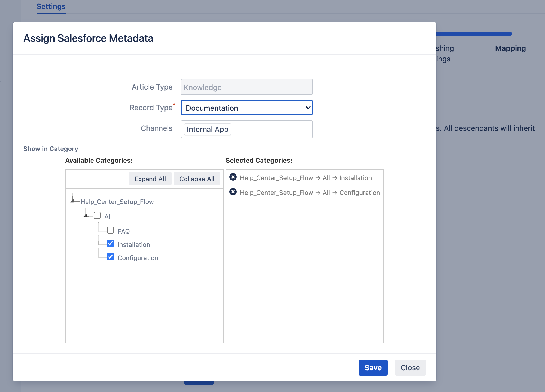Viewport: 545px width, 392px height.
Task: Click the Article Type Knowledge field
Action: pos(247,87)
